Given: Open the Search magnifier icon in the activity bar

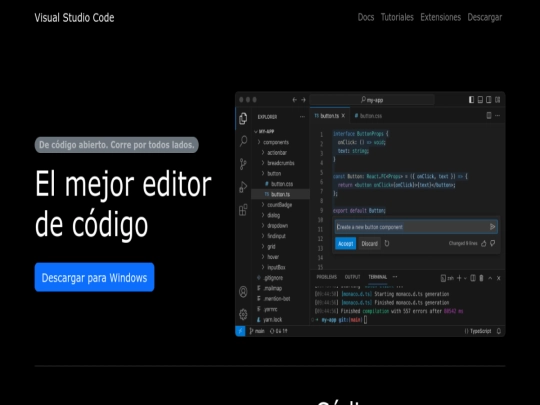Looking at the screenshot, I should pyautogui.click(x=243, y=141).
